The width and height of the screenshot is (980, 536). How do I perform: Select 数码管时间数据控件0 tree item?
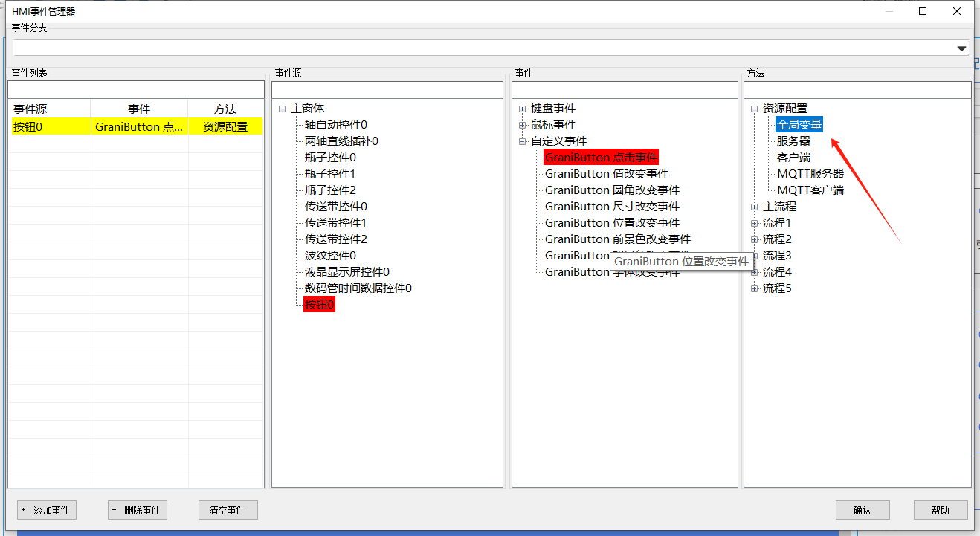point(358,288)
